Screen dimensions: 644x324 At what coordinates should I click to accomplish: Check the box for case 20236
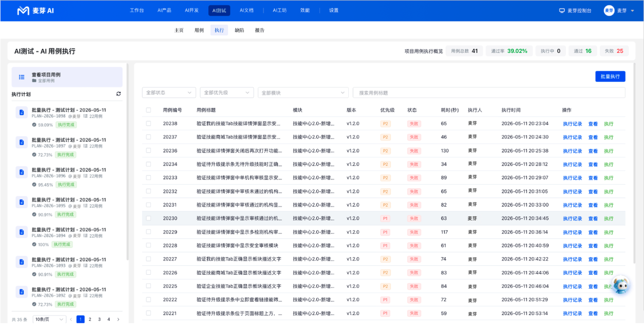click(148, 150)
